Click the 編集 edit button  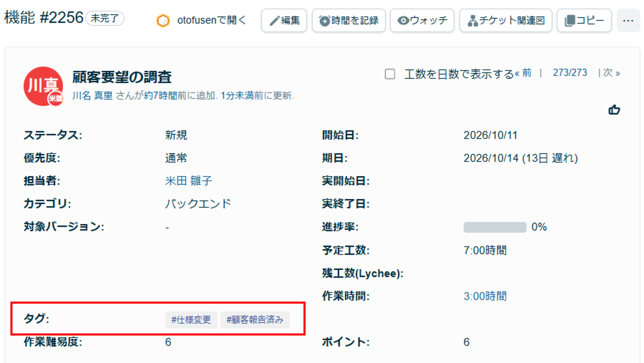284,20
